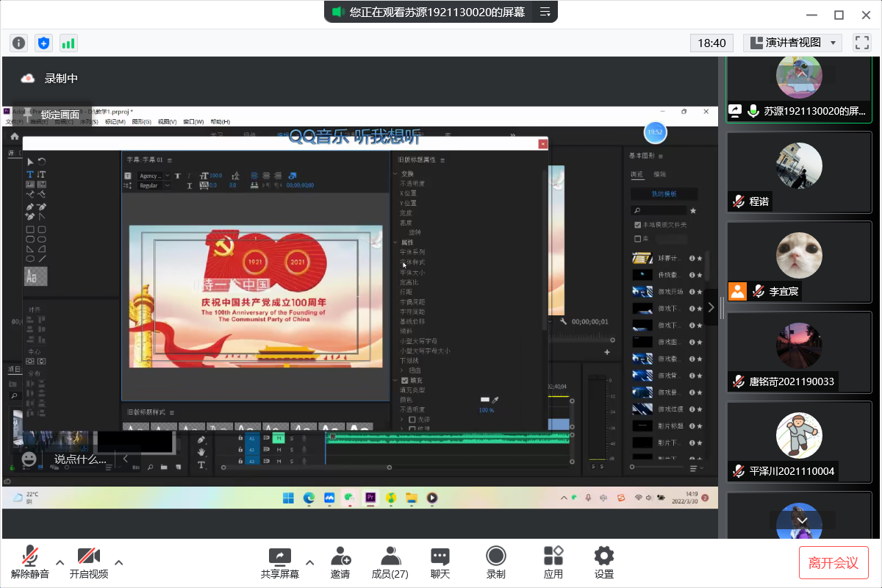882x588 pixels.
Task: Check the green network signal icon
Action: 68,43
